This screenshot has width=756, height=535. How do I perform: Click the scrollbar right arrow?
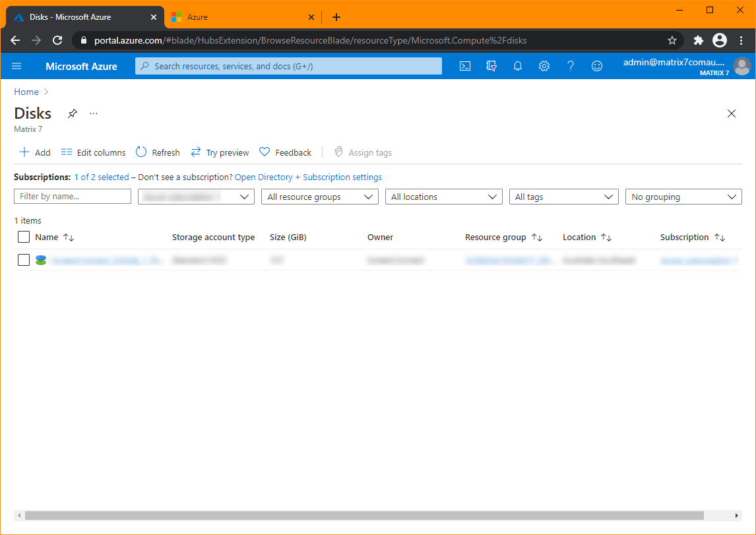[737, 516]
